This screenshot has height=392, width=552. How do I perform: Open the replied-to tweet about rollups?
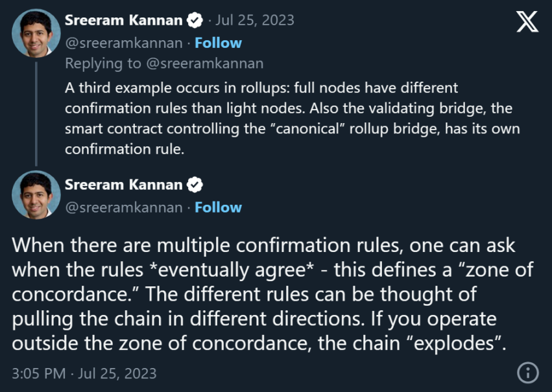click(292, 117)
